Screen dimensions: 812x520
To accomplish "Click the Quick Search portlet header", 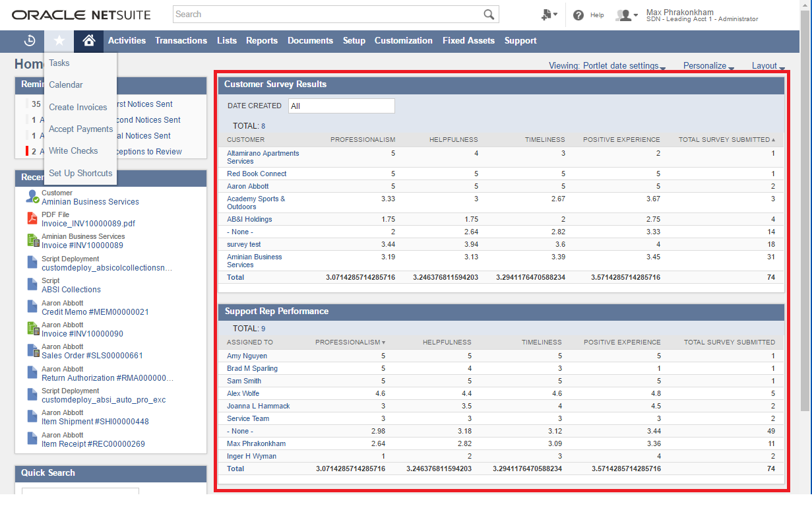I will 111,472.
